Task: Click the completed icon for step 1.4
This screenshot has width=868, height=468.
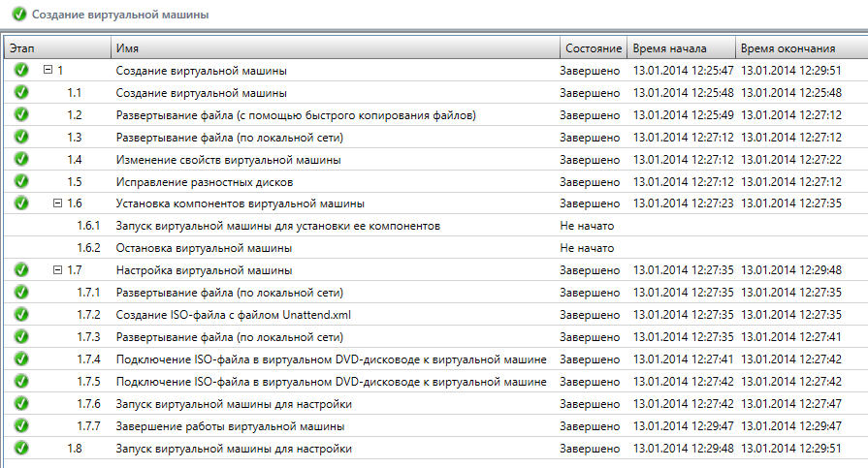Action: point(21,159)
